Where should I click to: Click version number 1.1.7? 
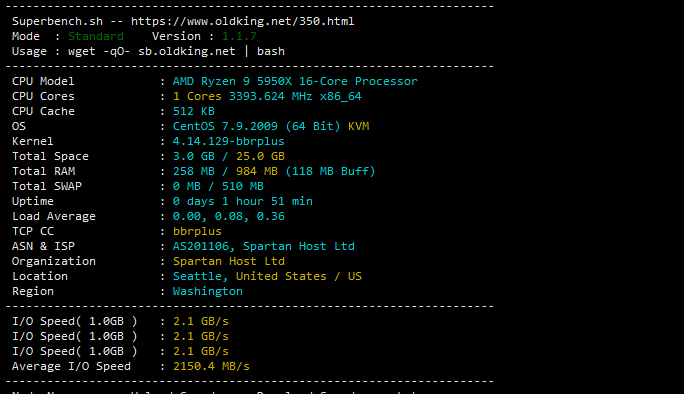tap(239, 36)
